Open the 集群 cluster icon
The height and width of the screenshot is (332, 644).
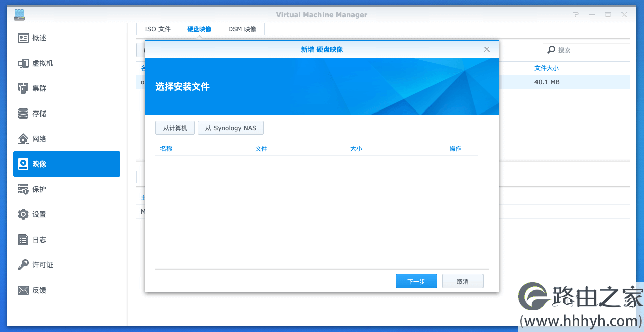pyautogui.click(x=23, y=88)
